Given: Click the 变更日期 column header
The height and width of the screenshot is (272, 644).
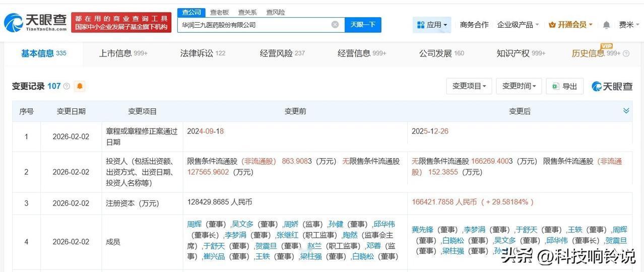Looking at the screenshot, I should coord(71,111).
